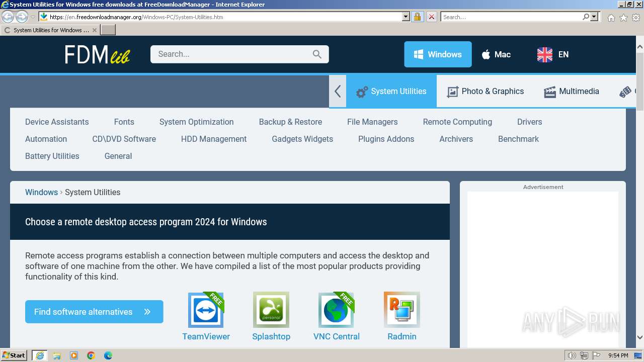This screenshot has width=644, height=362.
Task: Open a new blank tab
Action: (x=108, y=30)
